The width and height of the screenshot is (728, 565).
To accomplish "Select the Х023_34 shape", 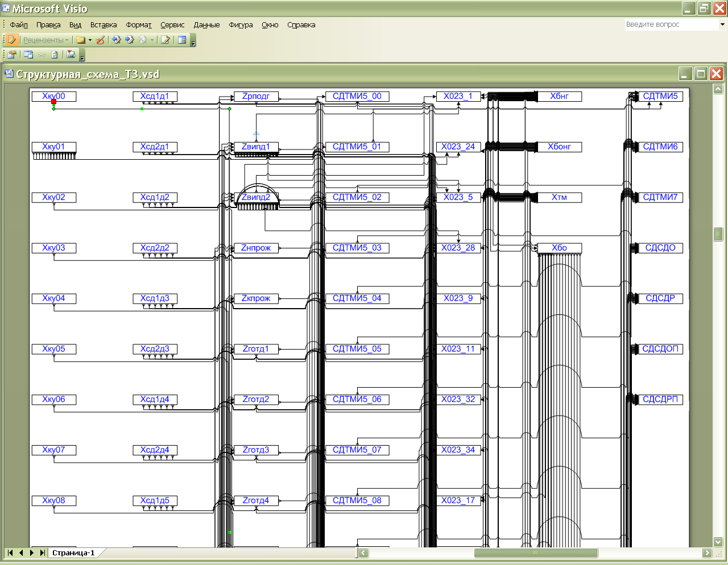I will [458, 450].
